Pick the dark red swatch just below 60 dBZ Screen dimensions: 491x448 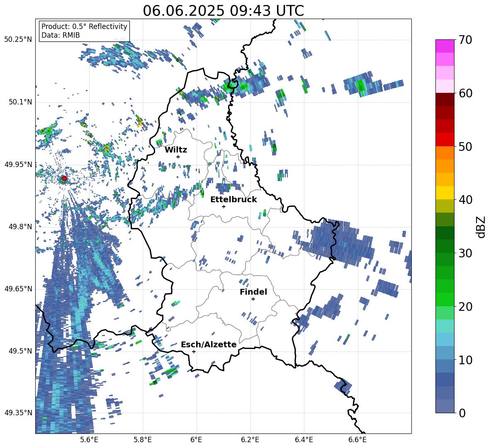tap(445, 100)
